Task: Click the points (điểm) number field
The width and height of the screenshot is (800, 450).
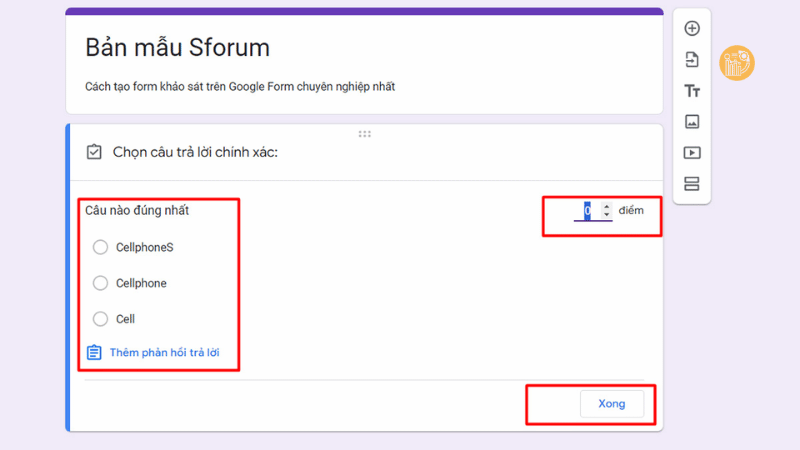Action: 588,211
